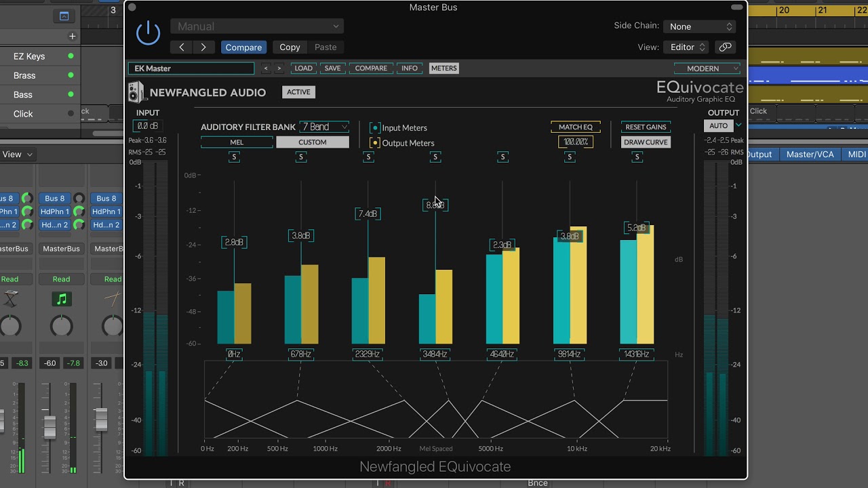Screen dimensions: 868x488
Task: Select the CUSTOM spacing mode
Action: point(313,142)
